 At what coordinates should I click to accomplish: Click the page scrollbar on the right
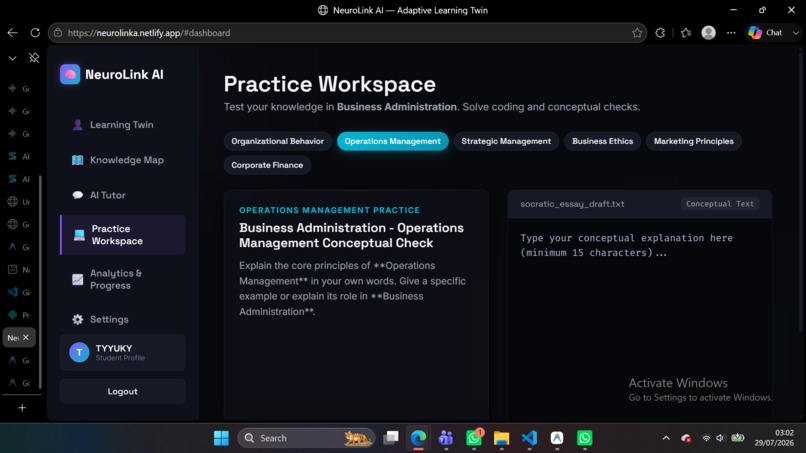click(800, 190)
